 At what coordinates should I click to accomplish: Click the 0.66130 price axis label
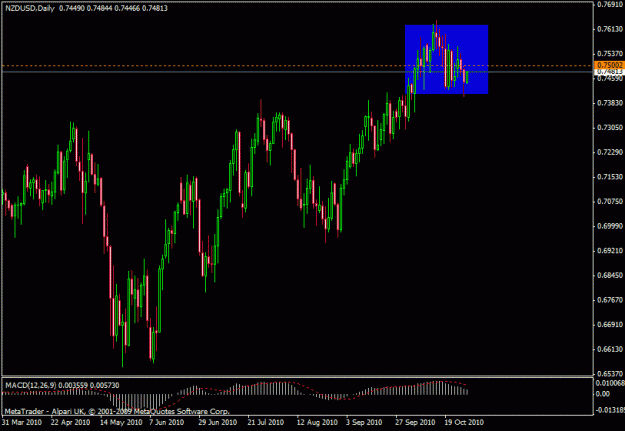point(610,349)
